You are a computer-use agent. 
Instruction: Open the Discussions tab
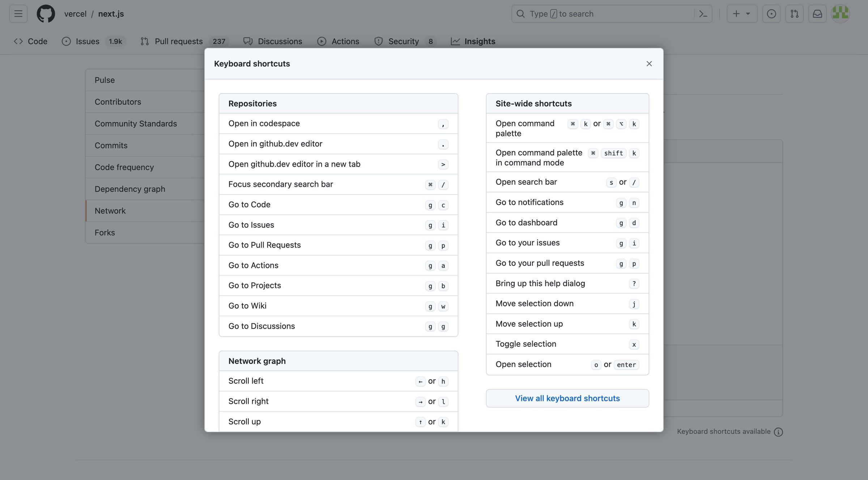tap(273, 41)
